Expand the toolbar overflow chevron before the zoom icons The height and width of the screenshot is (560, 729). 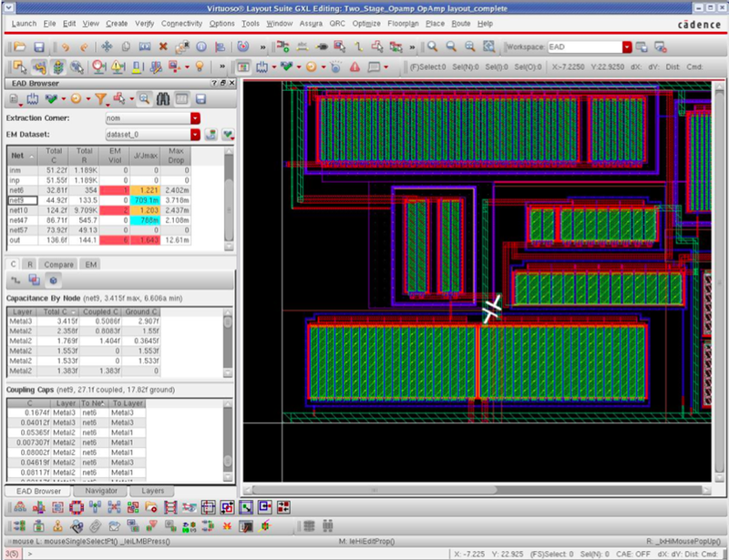pyautogui.click(x=412, y=47)
